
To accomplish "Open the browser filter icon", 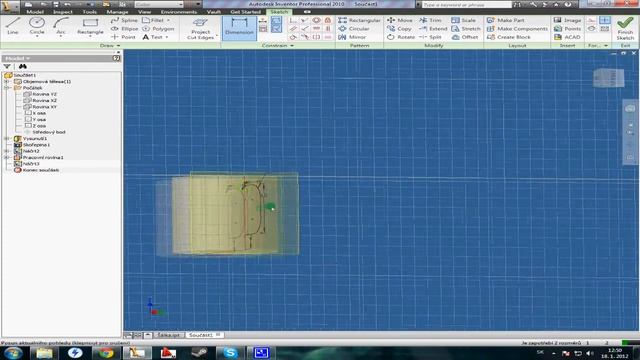I will pos(7,66).
